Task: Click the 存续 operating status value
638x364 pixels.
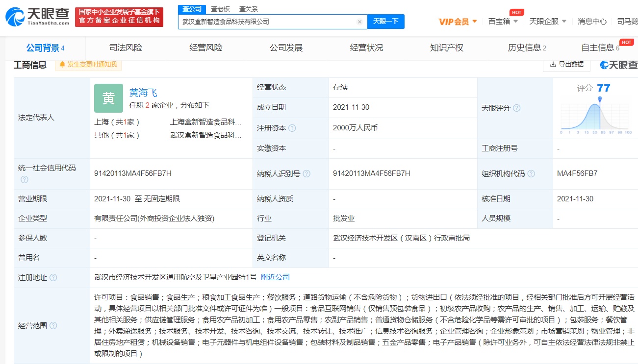Action: (340, 87)
